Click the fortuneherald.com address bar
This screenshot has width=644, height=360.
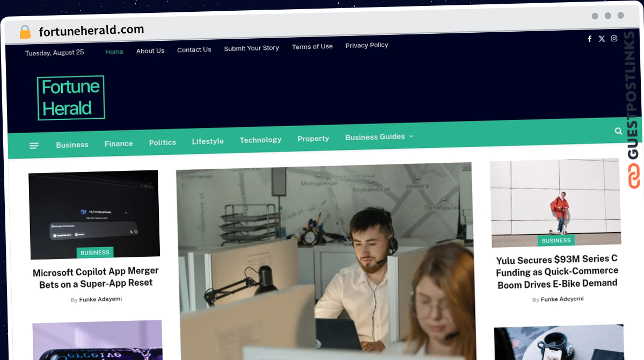click(91, 30)
